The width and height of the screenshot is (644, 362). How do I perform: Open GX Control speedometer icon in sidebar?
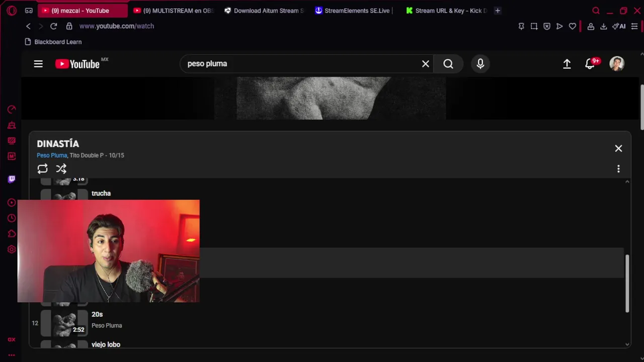(x=12, y=110)
